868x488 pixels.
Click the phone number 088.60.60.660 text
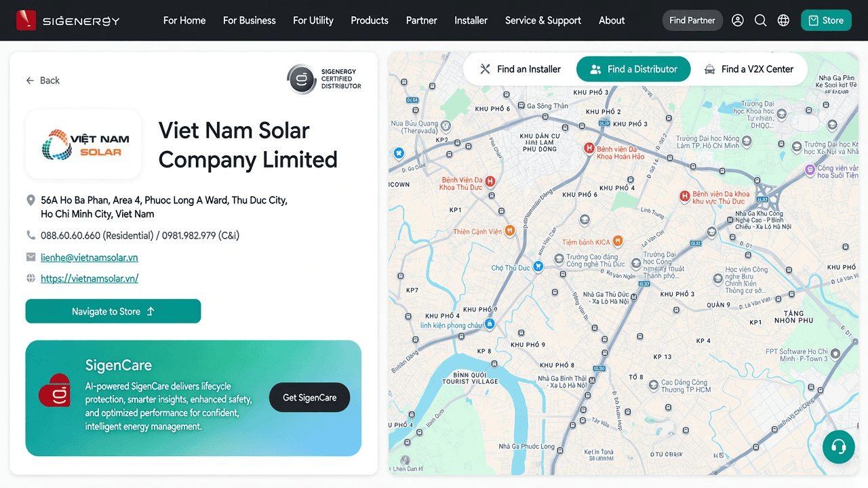tap(71, 236)
